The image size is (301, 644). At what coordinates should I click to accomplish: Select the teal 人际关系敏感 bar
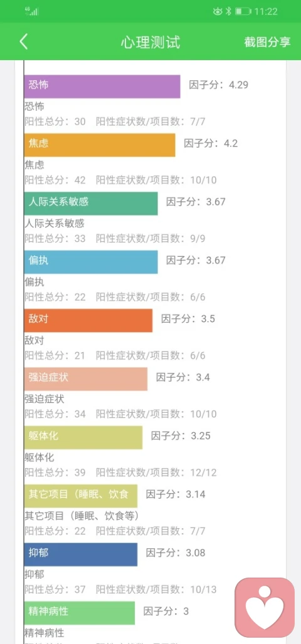point(91,204)
